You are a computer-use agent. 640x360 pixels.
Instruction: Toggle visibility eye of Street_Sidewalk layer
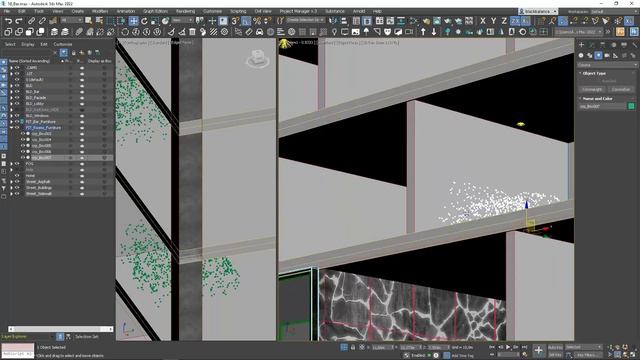click(x=17, y=194)
